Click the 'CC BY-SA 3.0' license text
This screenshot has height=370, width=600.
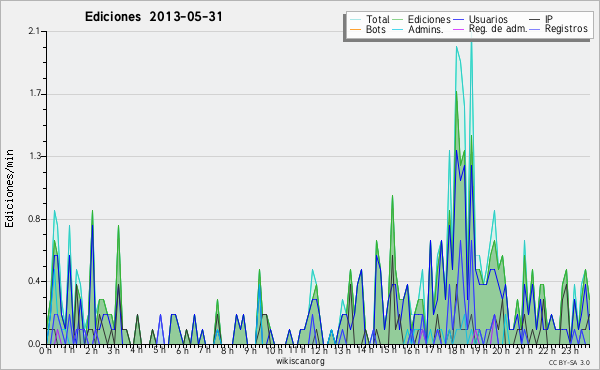point(569,362)
